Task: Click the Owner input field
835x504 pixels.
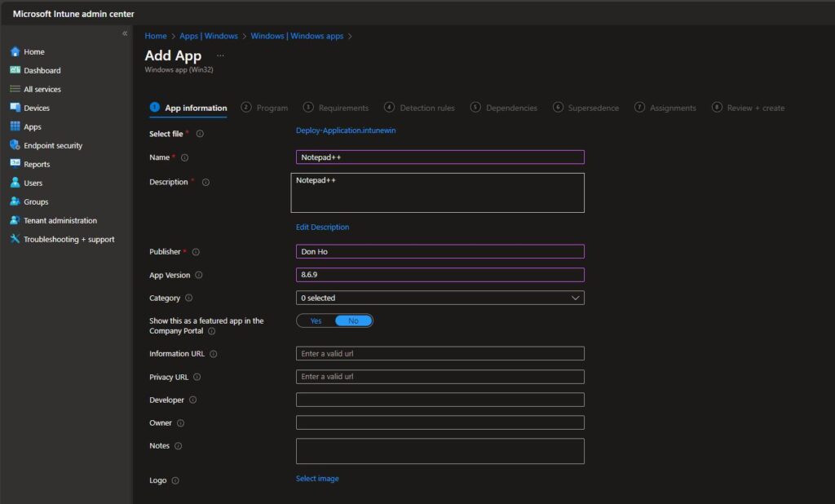Action: click(x=440, y=422)
